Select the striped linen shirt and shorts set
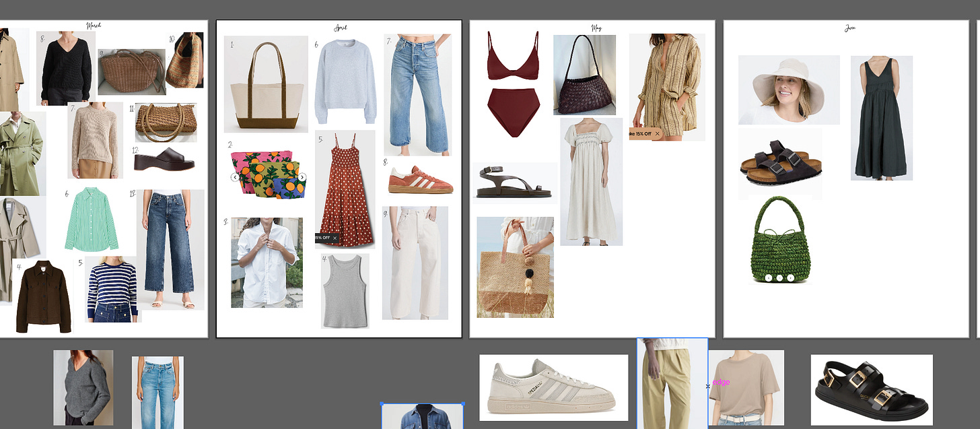Screen dimensions: 980x429 [667, 87]
